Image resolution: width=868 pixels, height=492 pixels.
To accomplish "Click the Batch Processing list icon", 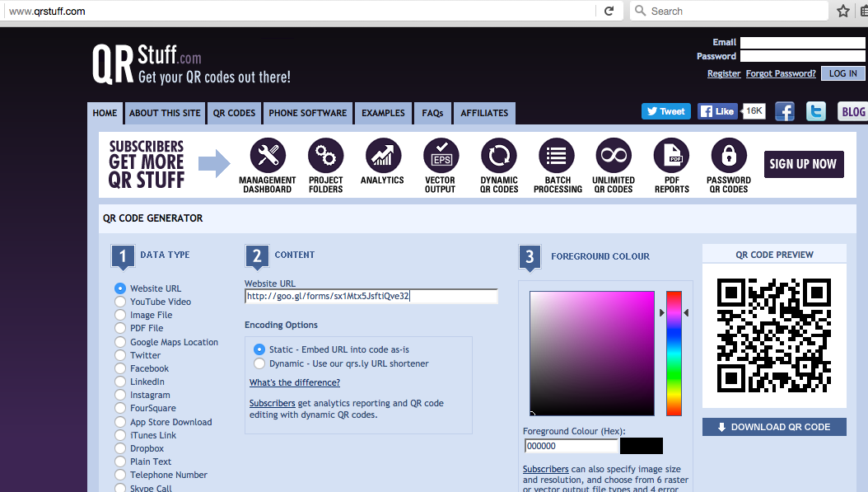I will coord(557,156).
